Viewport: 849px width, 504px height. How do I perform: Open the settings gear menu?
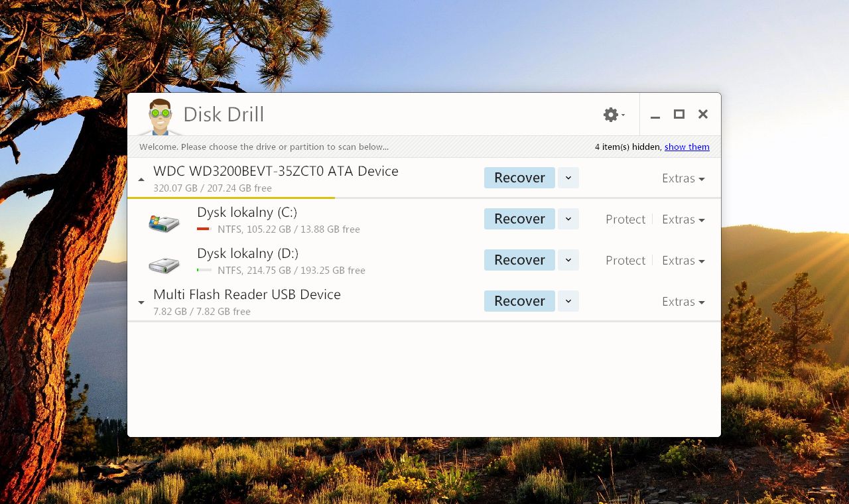pyautogui.click(x=614, y=115)
